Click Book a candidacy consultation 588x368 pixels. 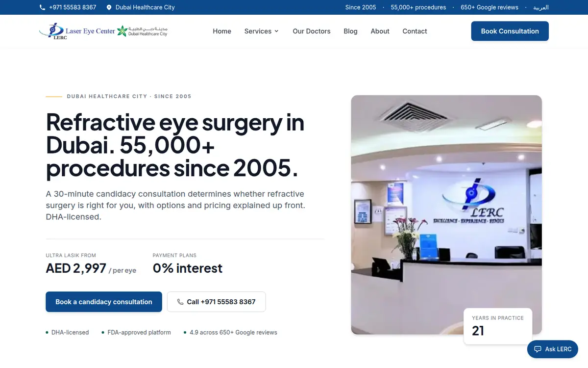[x=104, y=302]
